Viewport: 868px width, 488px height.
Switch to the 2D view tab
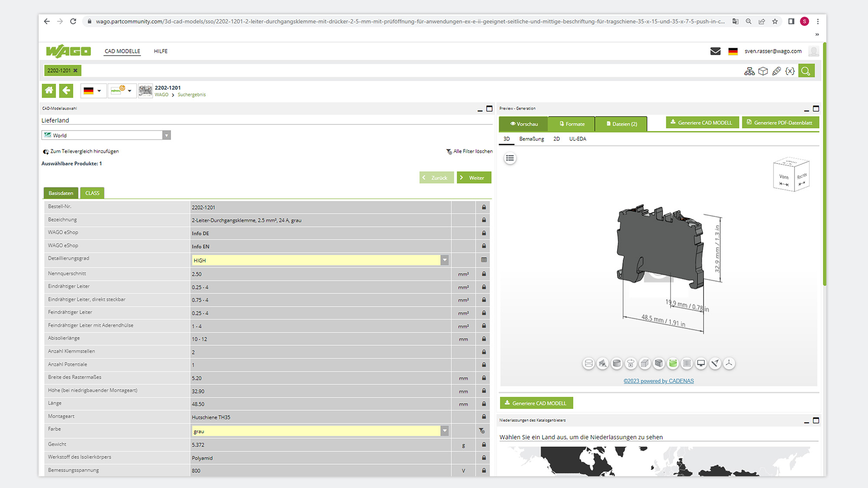(x=556, y=139)
